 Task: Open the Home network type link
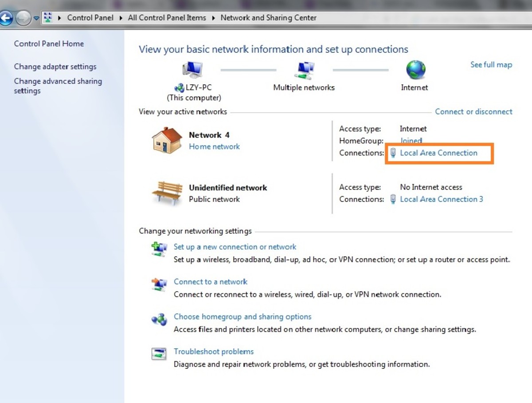pos(214,146)
